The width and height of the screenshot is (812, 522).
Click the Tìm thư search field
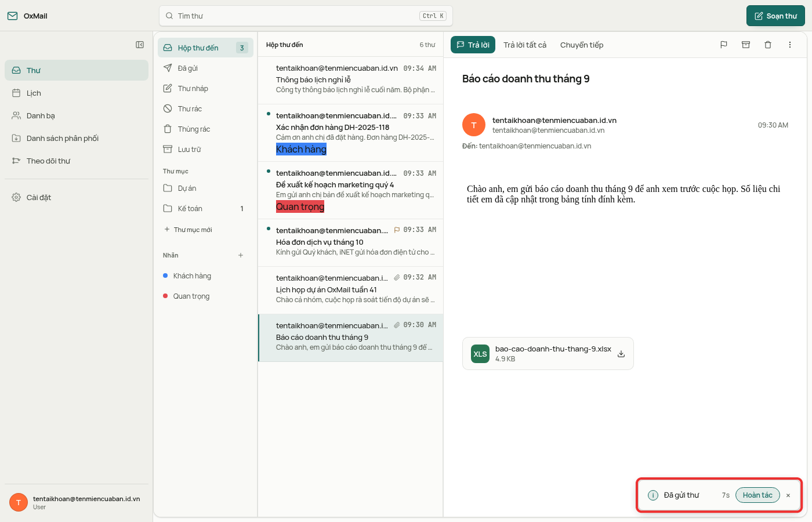click(x=306, y=16)
